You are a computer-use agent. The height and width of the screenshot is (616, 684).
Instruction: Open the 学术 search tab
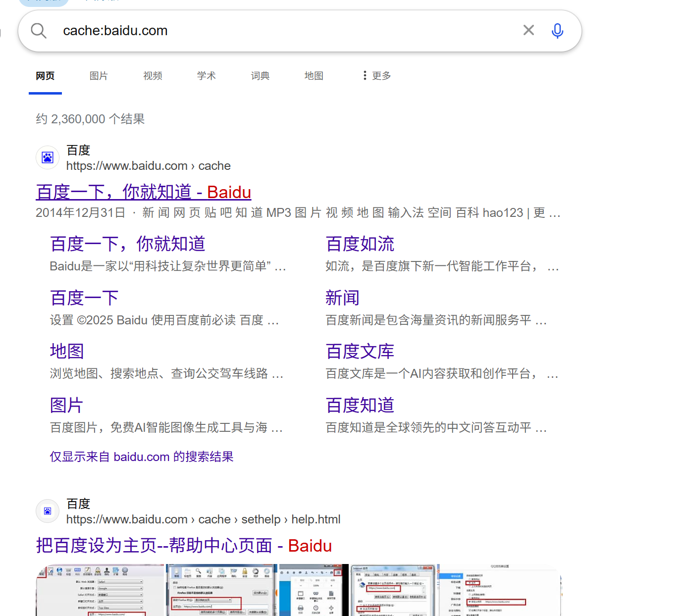[206, 75]
